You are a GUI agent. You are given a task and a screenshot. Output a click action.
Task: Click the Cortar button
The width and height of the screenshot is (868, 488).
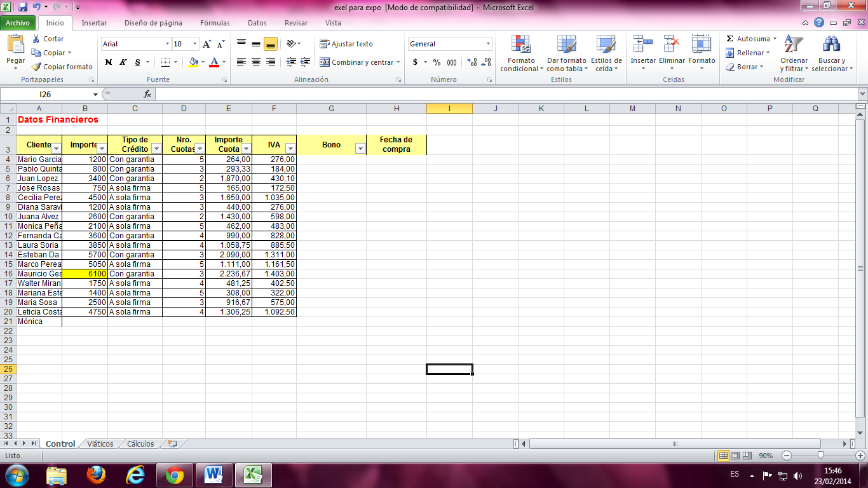(49, 38)
